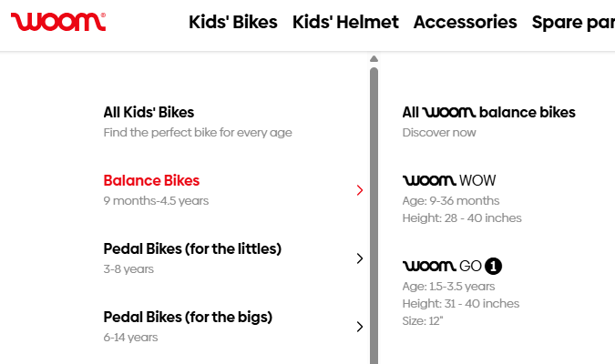Select the Balance Bikes category
This screenshot has width=615, height=364.
point(151,180)
